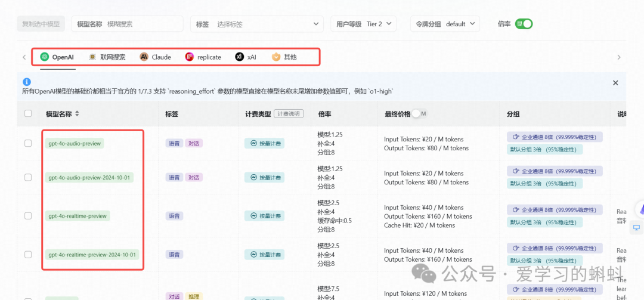Image resolution: width=644 pixels, height=300 pixels.
Task: Click the Claude AI logo icon
Action: pyautogui.click(x=144, y=57)
